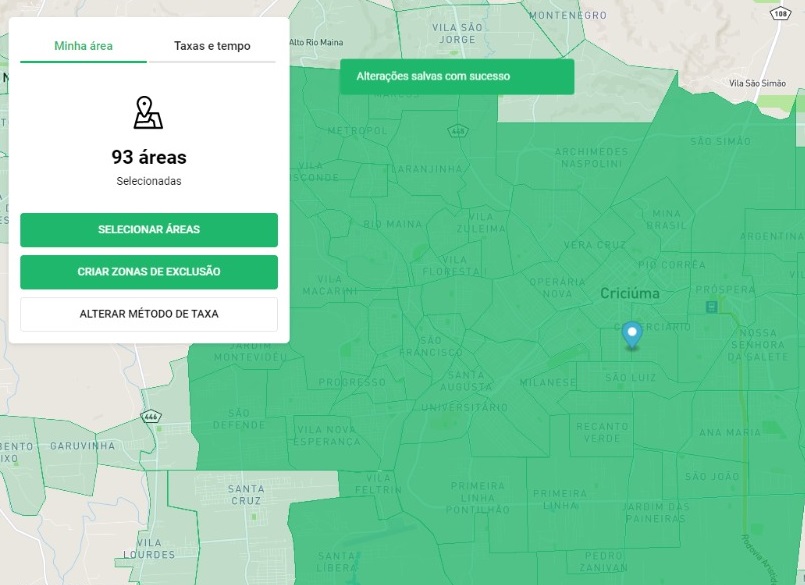
Task: Click the 93 áreas count text
Action: 149,157
